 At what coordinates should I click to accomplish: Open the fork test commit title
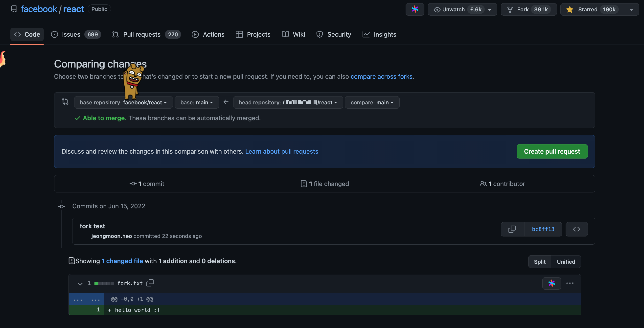pos(92,226)
